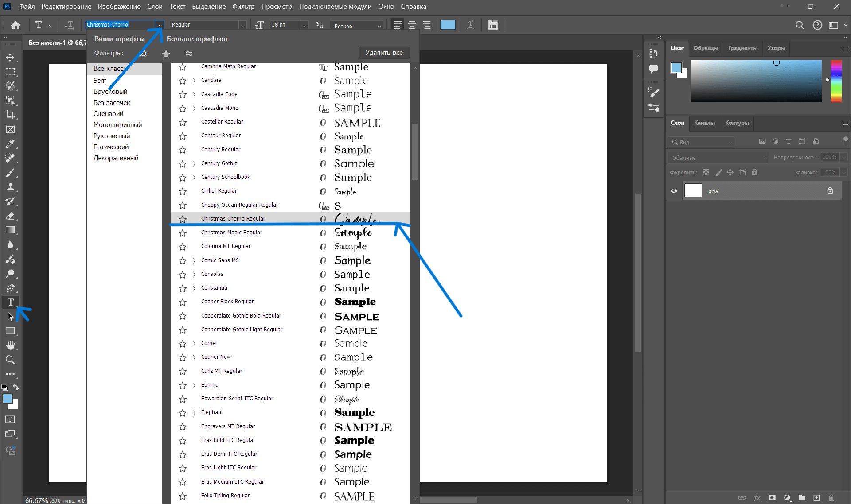Toggle visibility of Фон layer

pyautogui.click(x=673, y=191)
